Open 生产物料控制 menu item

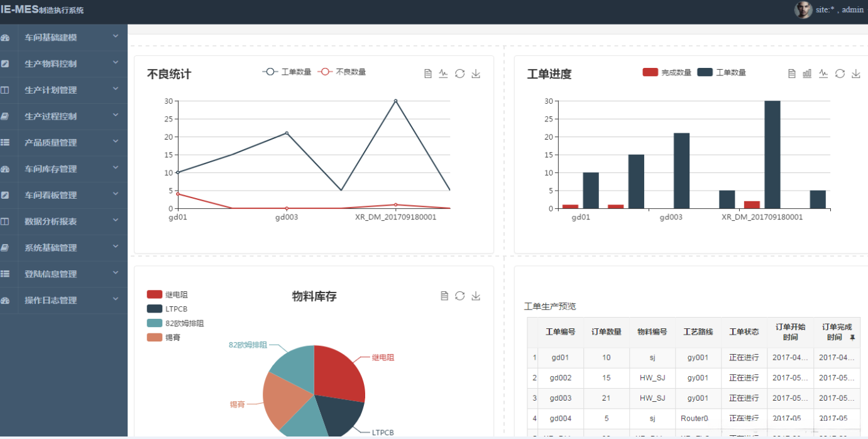pos(63,64)
